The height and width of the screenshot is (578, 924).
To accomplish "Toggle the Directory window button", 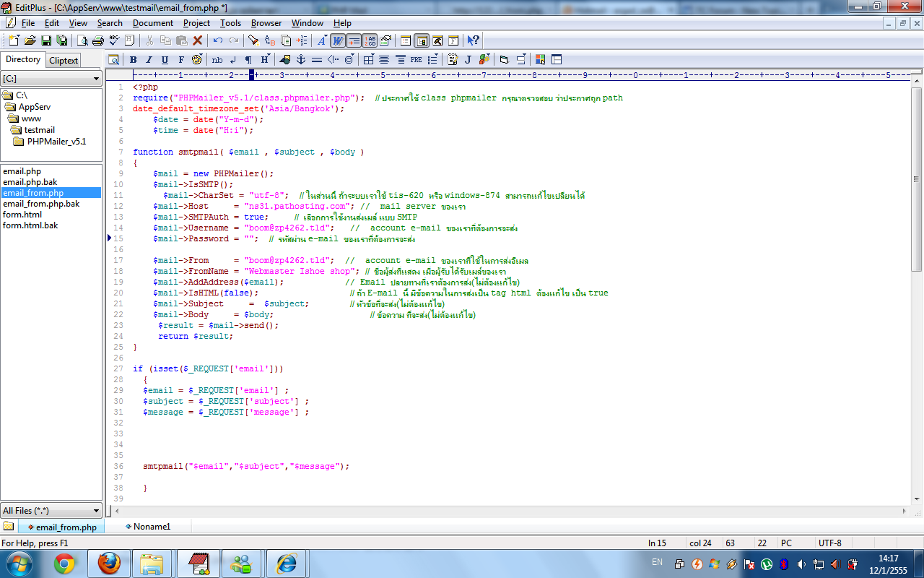I will pyautogui.click(x=422, y=40).
